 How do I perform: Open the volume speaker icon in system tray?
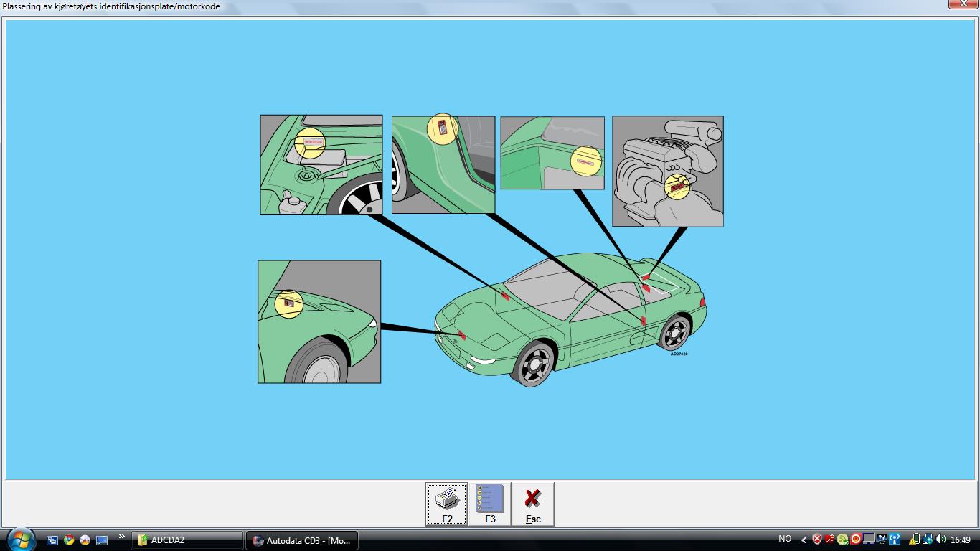(x=940, y=539)
